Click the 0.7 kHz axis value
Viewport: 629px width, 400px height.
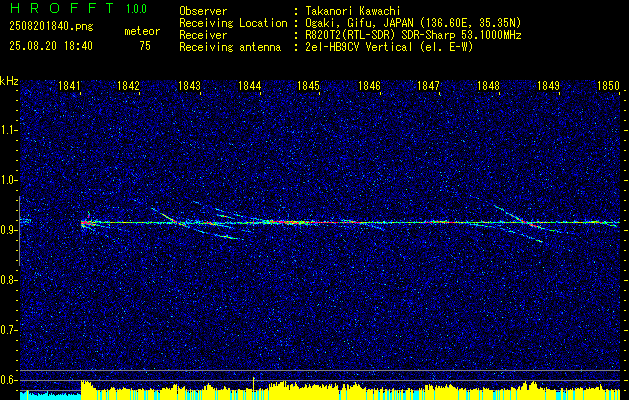point(9,330)
